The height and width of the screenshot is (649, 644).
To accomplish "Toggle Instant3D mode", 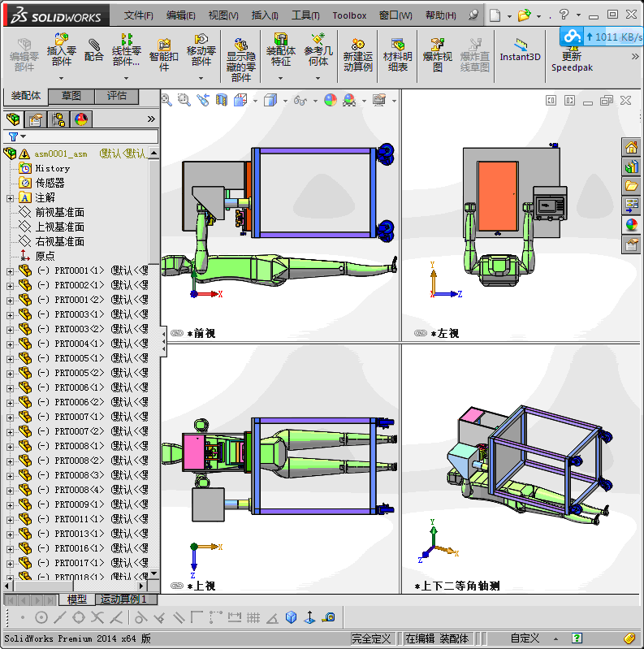I will click(521, 50).
